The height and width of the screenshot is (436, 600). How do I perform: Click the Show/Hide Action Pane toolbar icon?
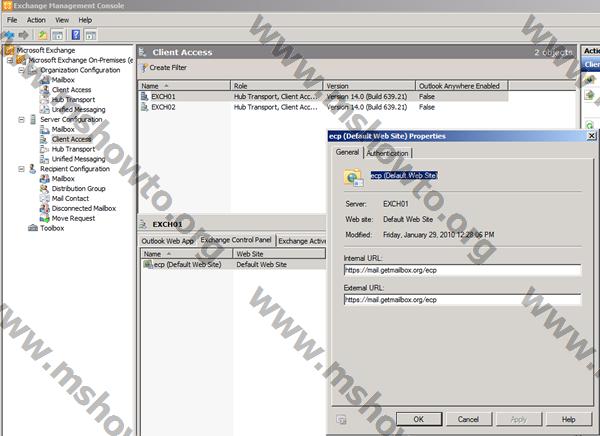91,35
